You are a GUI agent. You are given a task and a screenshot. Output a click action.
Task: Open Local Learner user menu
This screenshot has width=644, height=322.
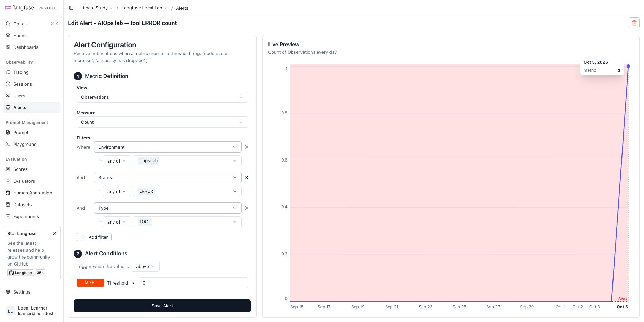[32, 311]
